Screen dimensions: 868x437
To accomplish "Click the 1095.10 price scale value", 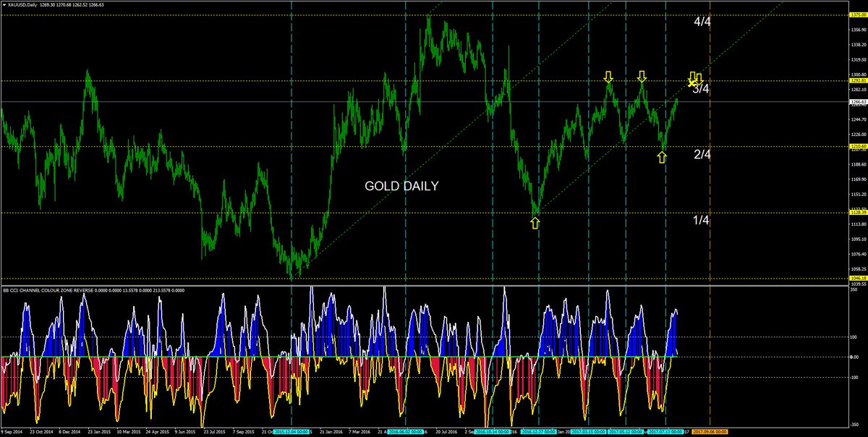I will pyautogui.click(x=858, y=239).
